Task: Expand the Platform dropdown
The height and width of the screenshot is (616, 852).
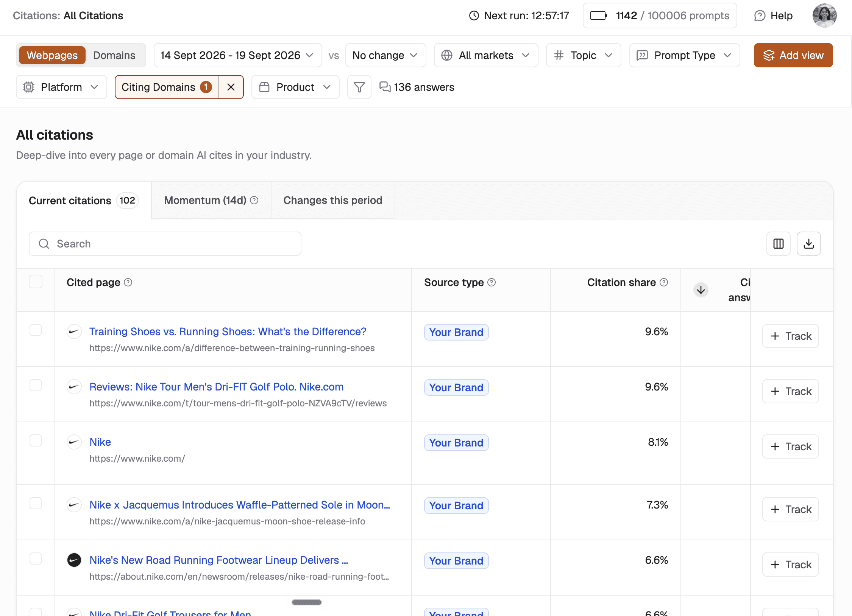Action: pos(61,87)
